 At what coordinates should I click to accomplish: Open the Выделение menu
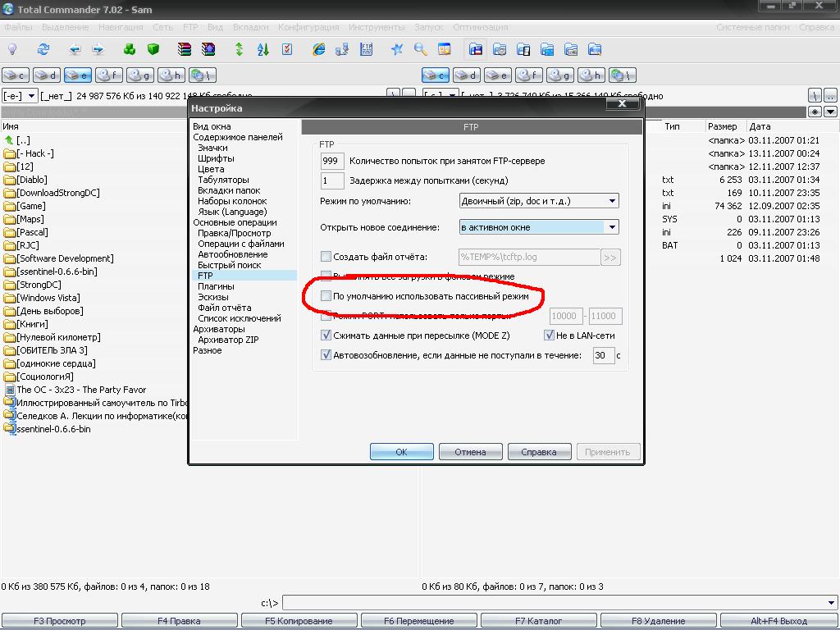66,27
